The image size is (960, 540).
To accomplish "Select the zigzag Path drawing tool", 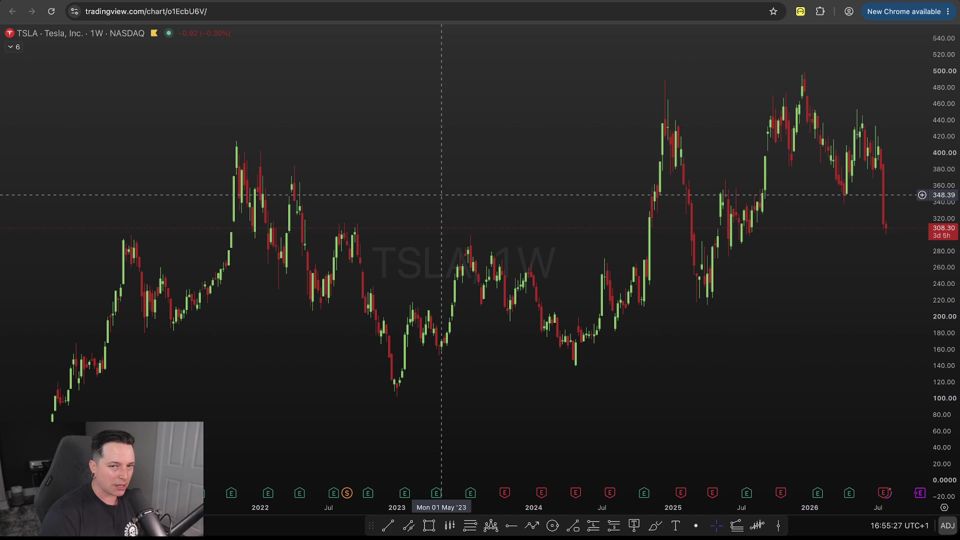I will coord(531,525).
